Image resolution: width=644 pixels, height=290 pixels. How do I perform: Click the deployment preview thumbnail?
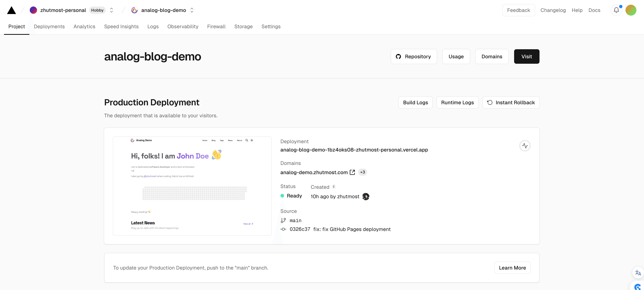tap(192, 185)
